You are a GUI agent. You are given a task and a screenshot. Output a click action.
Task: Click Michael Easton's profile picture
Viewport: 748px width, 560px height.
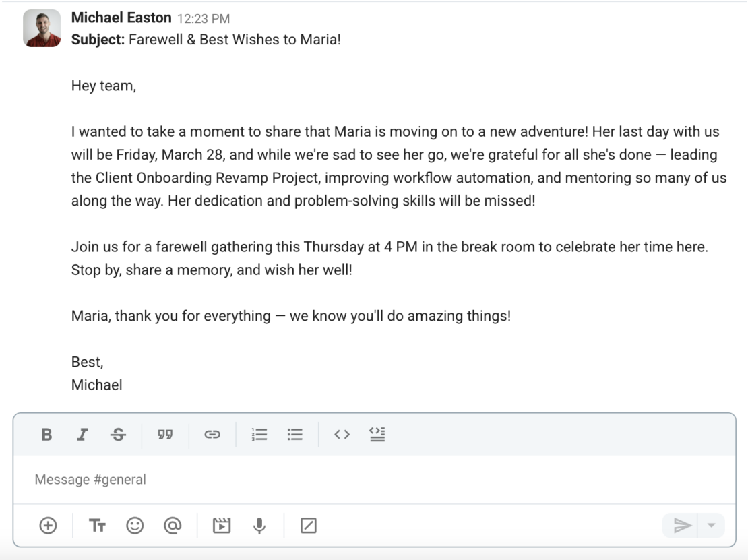(x=42, y=29)
